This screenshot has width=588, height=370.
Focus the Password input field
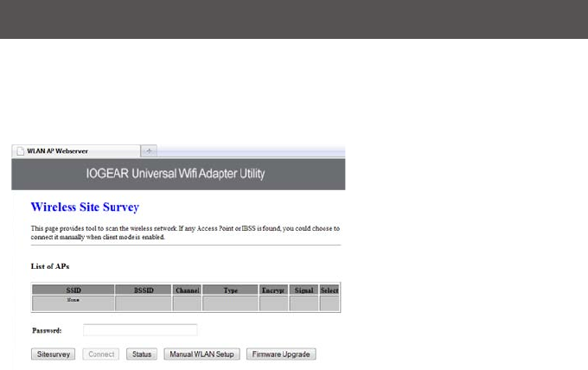(140, 330)
